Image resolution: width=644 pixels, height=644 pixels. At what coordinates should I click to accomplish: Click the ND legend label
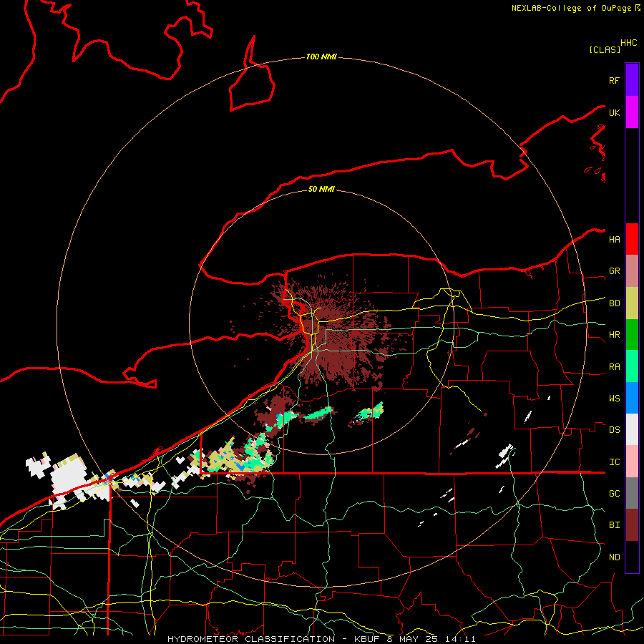click(614, 557)
